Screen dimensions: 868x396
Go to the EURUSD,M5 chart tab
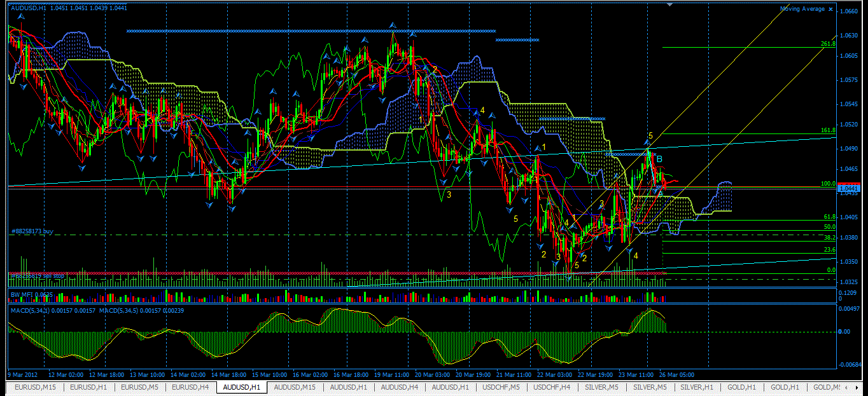click(139, 387)
